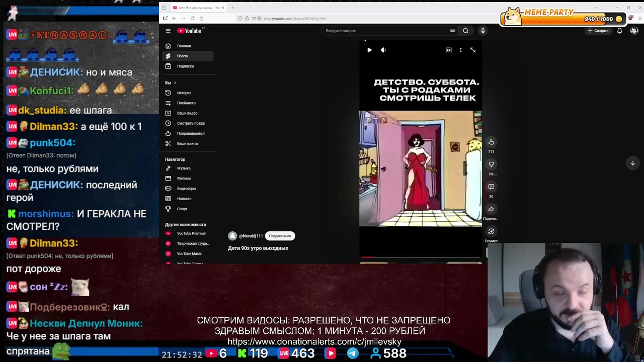Click the Создать create button
This screenshot has height=362, width=644.
pos(598,31)
